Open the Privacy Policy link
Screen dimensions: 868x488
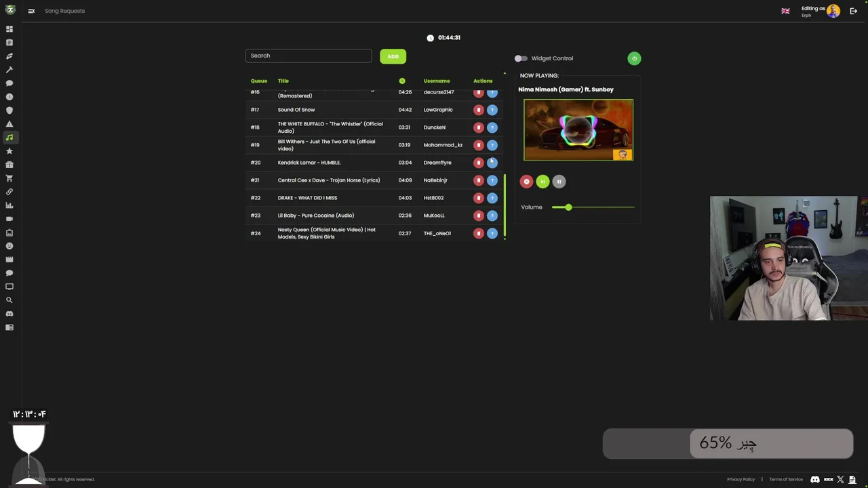click(741, 480)
